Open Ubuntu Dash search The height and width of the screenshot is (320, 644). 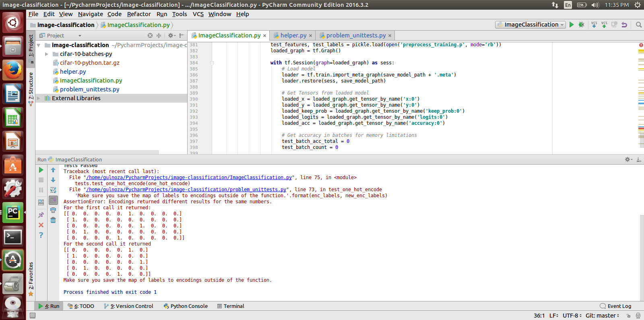pyautogui.click(x=13, y=22)
